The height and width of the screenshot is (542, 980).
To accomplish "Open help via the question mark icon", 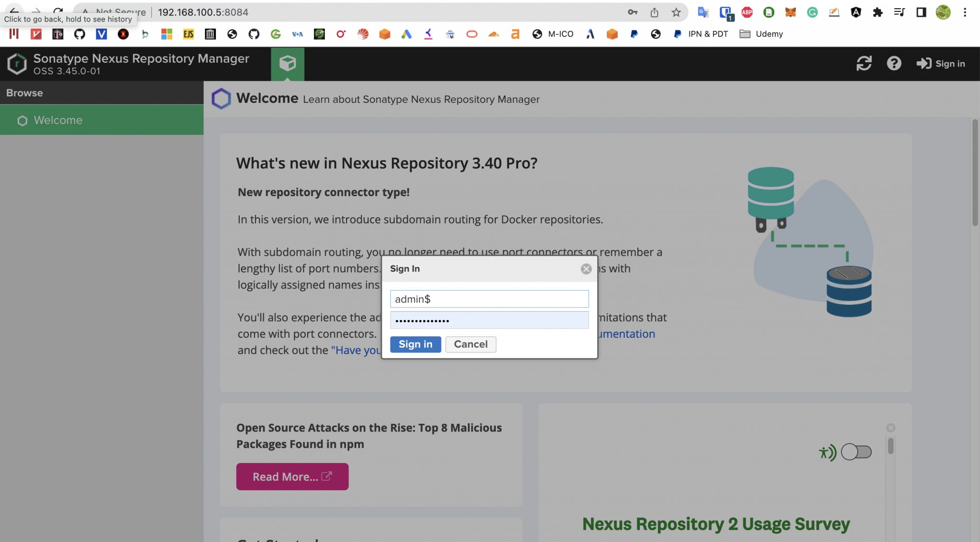I will click(894, 63).
